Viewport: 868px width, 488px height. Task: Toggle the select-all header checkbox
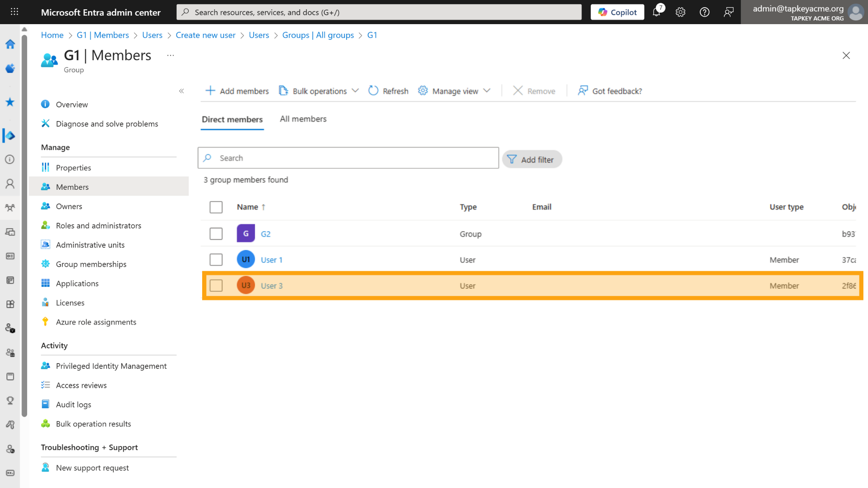pyautogui.click(x=216, y=207)
